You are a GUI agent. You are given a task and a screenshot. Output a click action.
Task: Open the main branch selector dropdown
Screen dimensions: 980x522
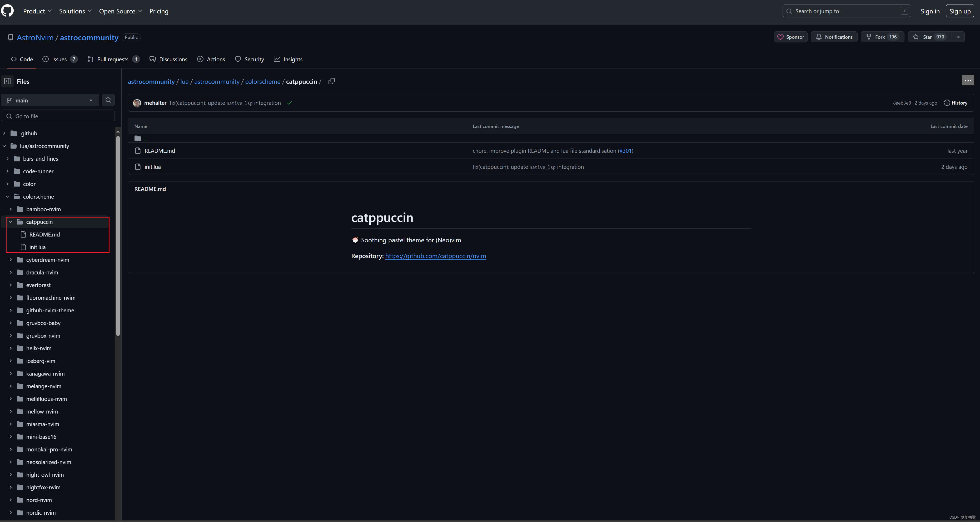click(50, 100)
